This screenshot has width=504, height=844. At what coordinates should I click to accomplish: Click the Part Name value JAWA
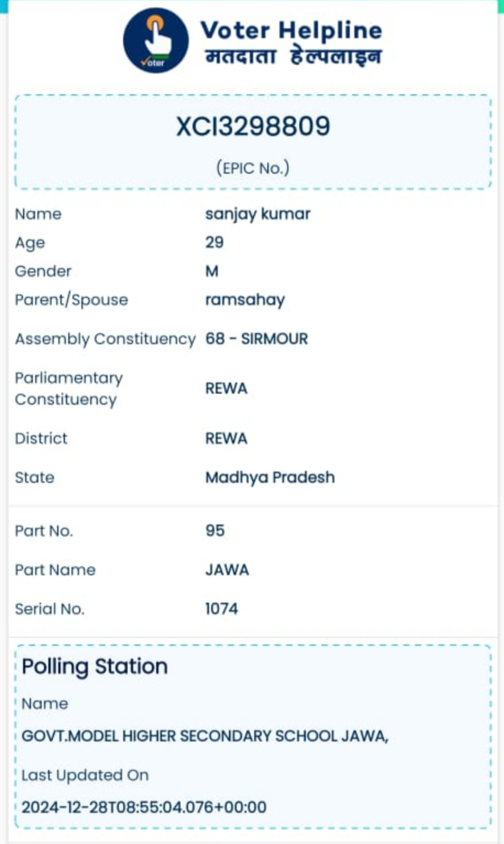tap(227, 569)
